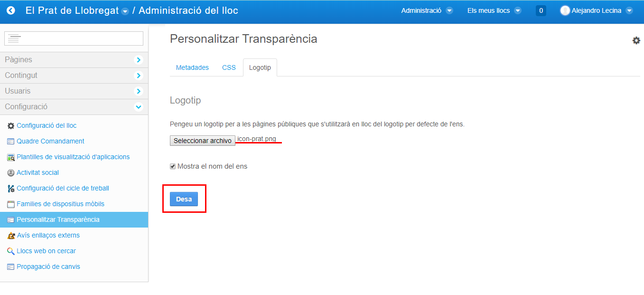644x295 pixels.
Task: Open the Els meus llocs dropdown
Action: [x=494, y=10]
